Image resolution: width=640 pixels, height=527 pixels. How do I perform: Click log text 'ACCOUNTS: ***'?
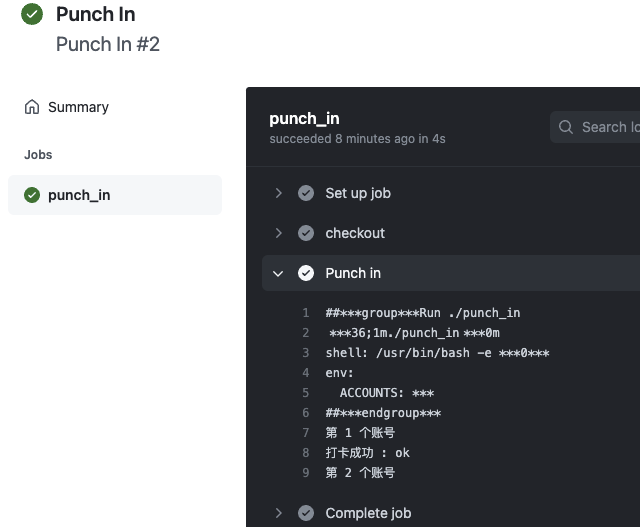pyautogui.click(x=387, y=393)
